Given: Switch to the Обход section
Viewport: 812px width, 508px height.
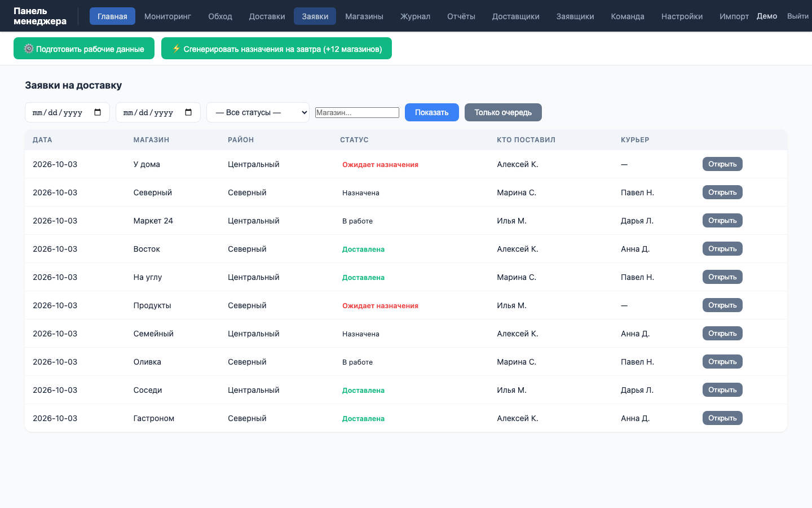Looking at the screenshot, I should point(220,16).
